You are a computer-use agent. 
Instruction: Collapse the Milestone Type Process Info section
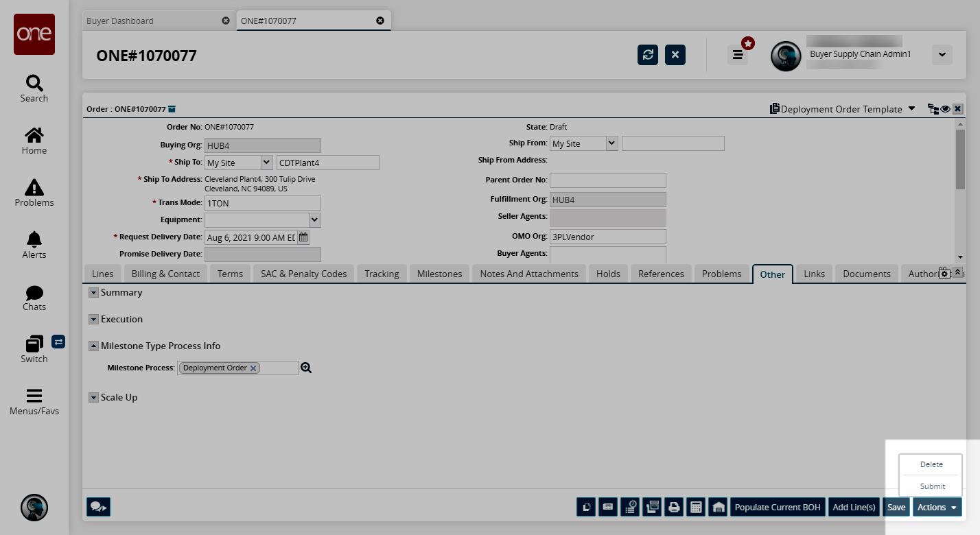(93, 346)
